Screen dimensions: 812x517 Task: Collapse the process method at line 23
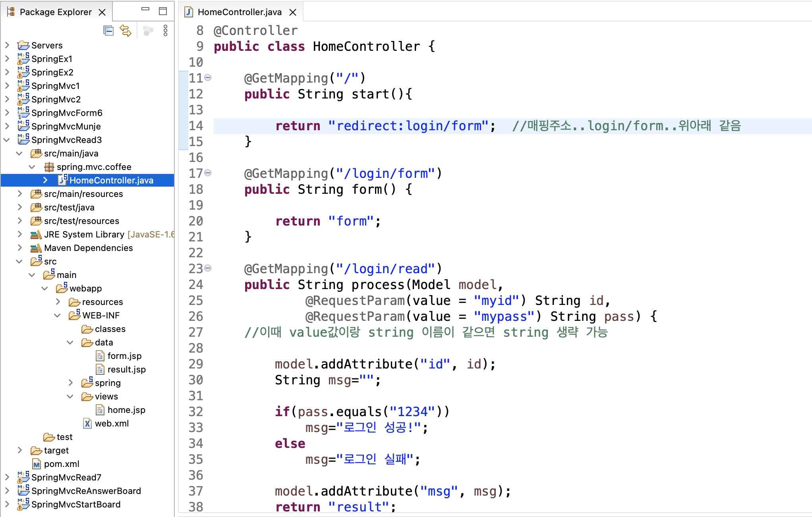tap(208, 268)
